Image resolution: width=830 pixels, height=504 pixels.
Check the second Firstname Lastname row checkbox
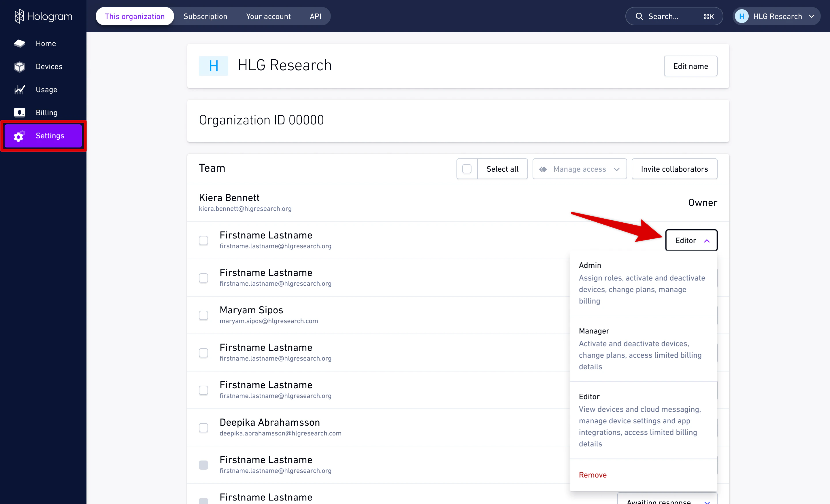pyautogui.click(x=203, y=278)
